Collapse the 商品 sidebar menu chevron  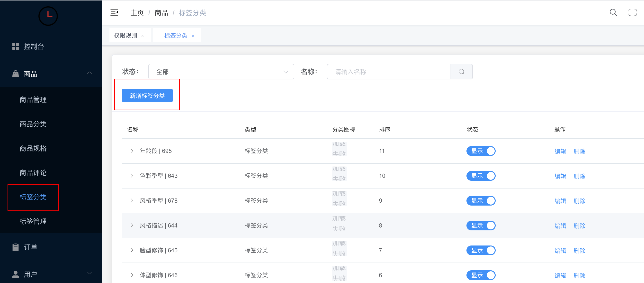(x=89, y=73)
